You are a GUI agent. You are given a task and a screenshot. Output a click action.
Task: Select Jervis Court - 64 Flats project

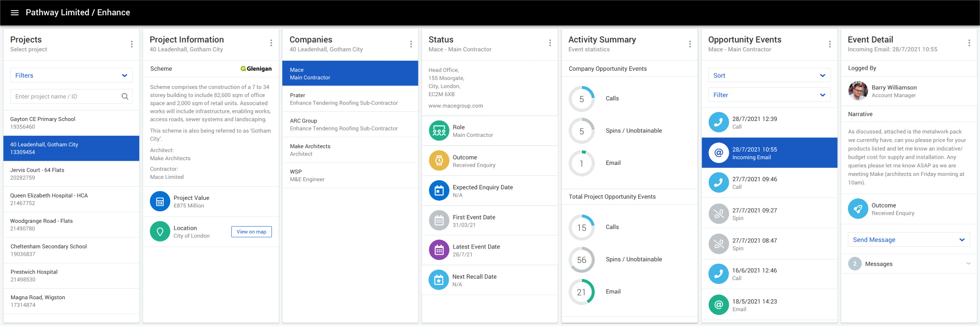point(71,174)
